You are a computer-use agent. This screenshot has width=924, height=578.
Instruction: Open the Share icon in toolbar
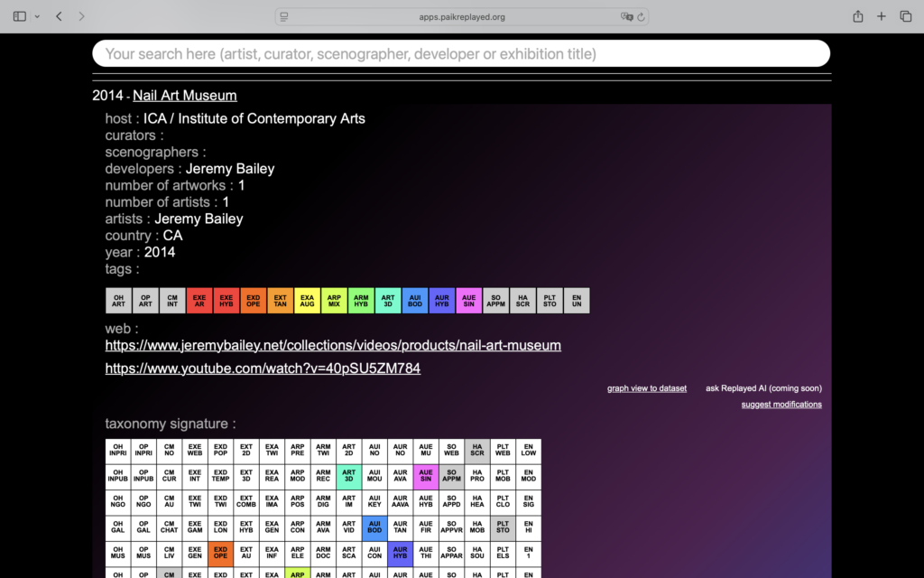pyautogui.click(x=857, y=16)
